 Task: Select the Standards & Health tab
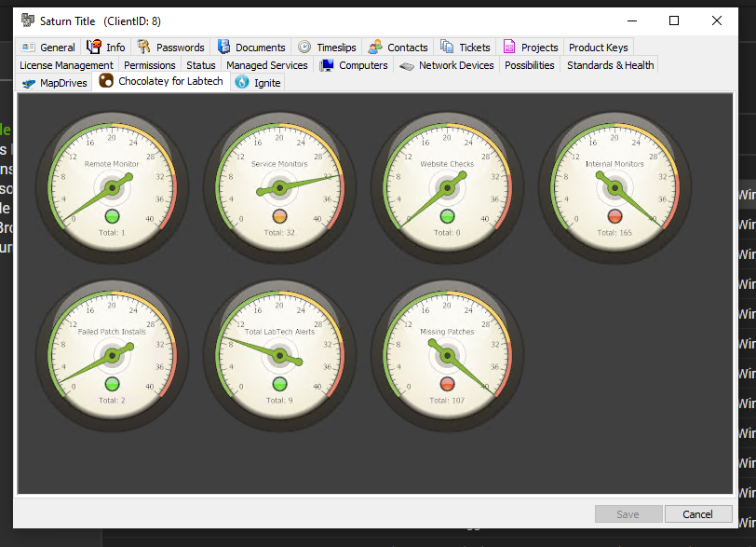pyautogui.click(x=610, y=65)
